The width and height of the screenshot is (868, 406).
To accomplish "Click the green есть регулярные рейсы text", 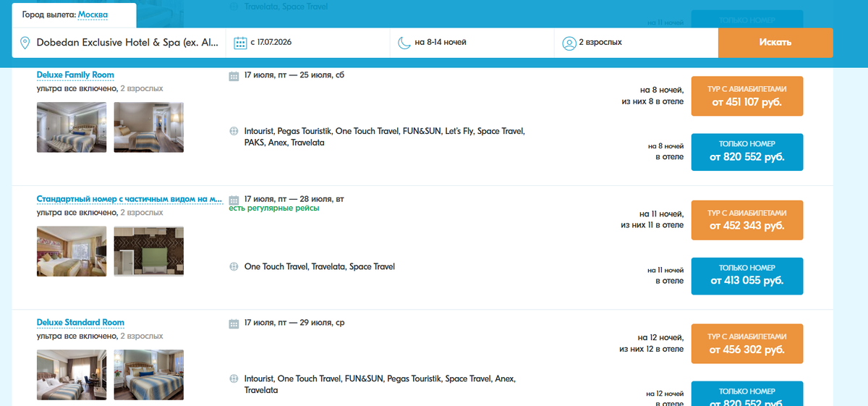I will (x=274, y=208).
